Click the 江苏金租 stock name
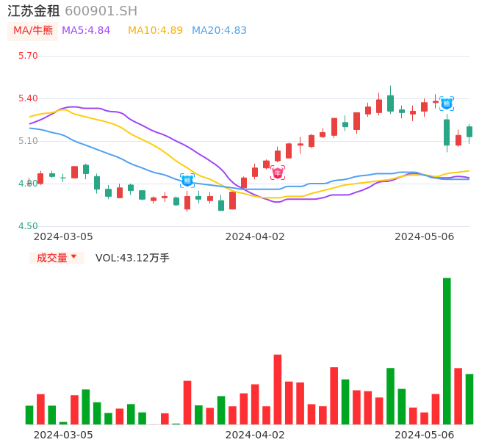The height and width of the screenshot is (445, 504). coord(34,11)
